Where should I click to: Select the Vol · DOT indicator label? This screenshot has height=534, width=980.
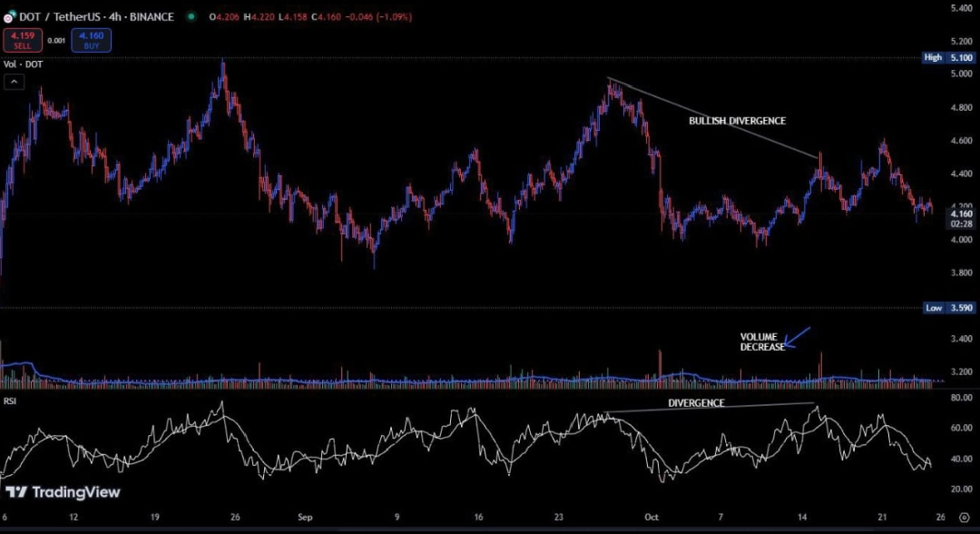click(23, 64)
